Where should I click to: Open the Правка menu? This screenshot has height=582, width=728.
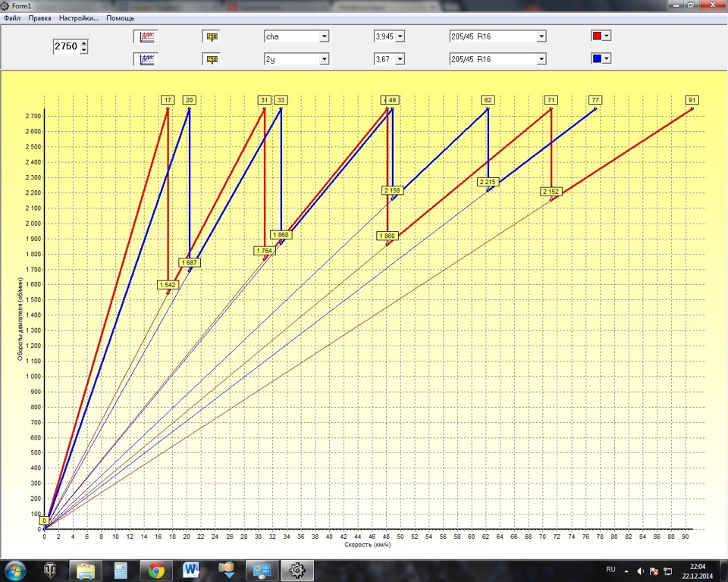click(39, 17)
